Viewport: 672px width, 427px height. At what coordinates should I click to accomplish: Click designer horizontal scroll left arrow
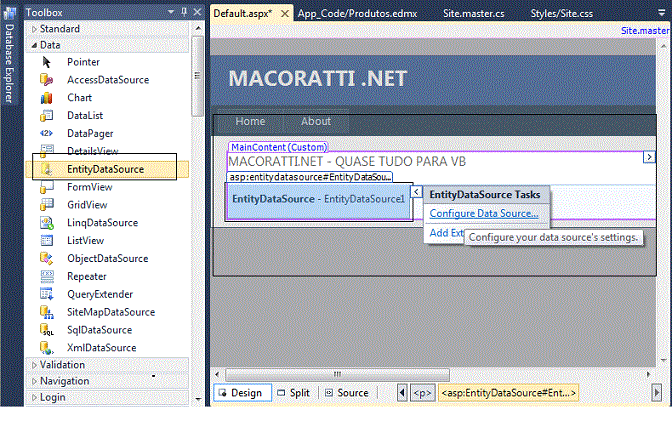217,375
